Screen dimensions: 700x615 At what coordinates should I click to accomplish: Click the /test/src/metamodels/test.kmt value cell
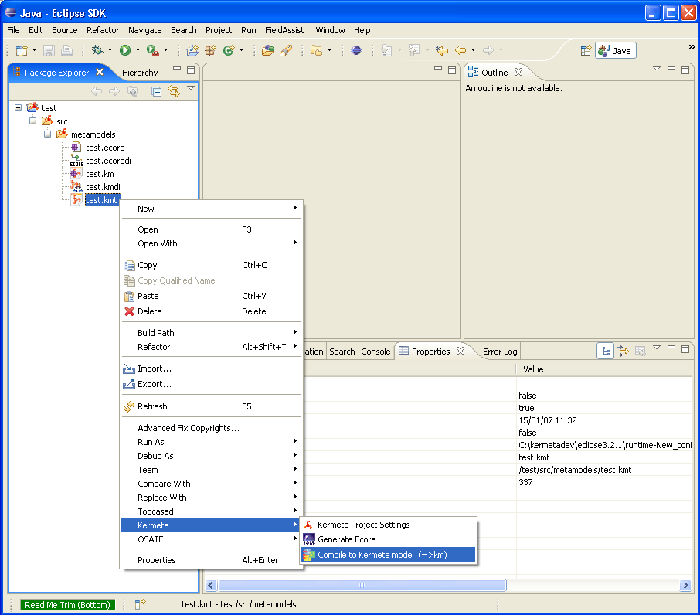click(604, 470)
